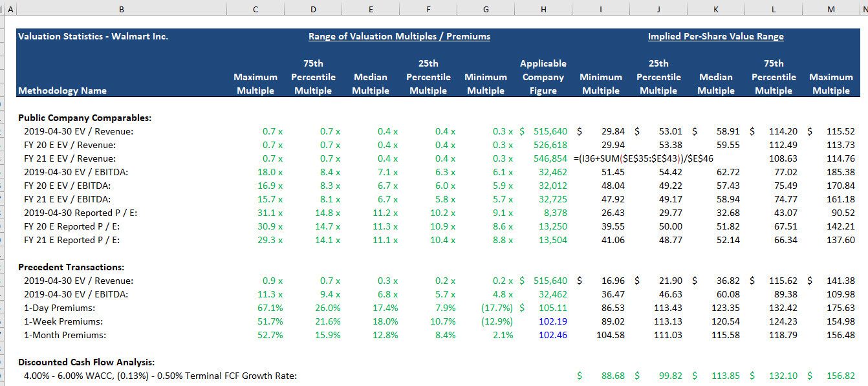
Task: Click the 90.52 maximum value cell
Action: (x=843, y=213)
